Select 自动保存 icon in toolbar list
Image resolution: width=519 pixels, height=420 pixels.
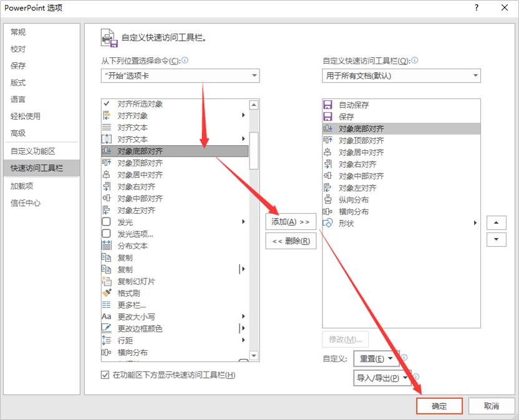(x=327, y=105)
